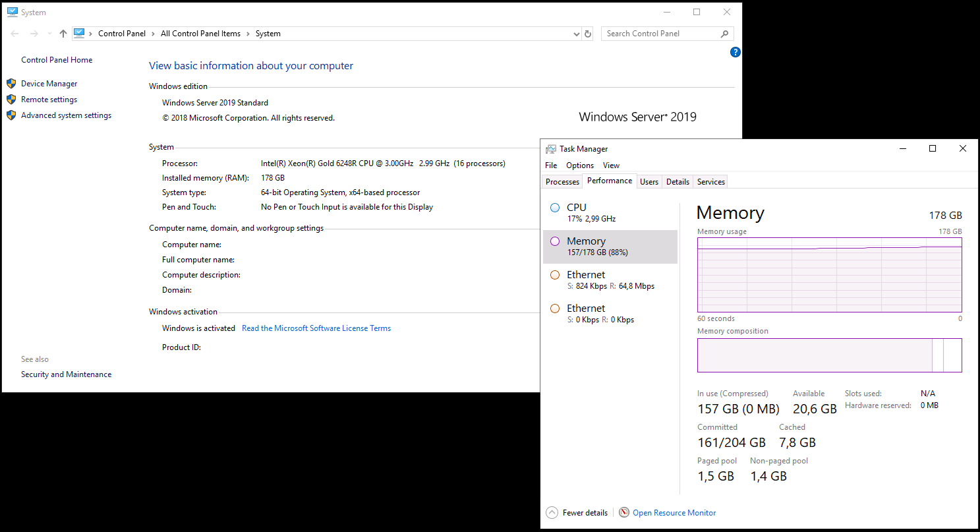The image size is (980, 532).
Task: Select Ethernet with 0 Kbps send
Action: (610, 314)
